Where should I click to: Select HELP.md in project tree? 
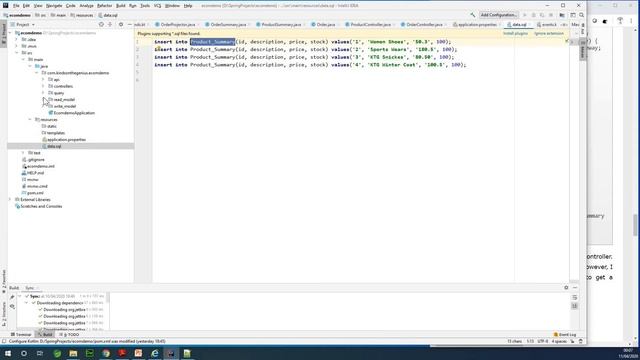[32, 173]
